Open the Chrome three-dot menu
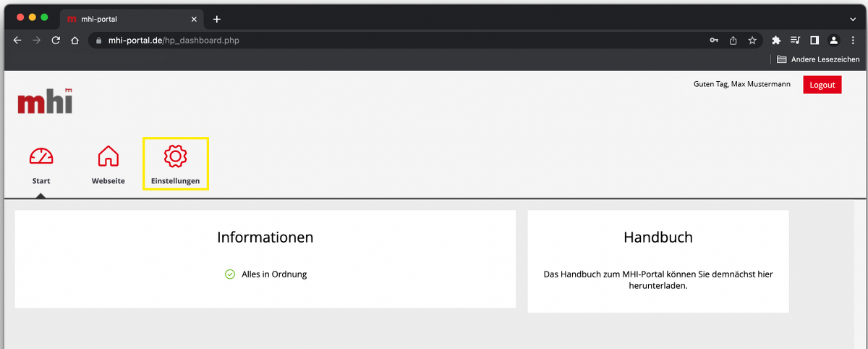Viewport: 868px width, 349px height. point(852,41)
